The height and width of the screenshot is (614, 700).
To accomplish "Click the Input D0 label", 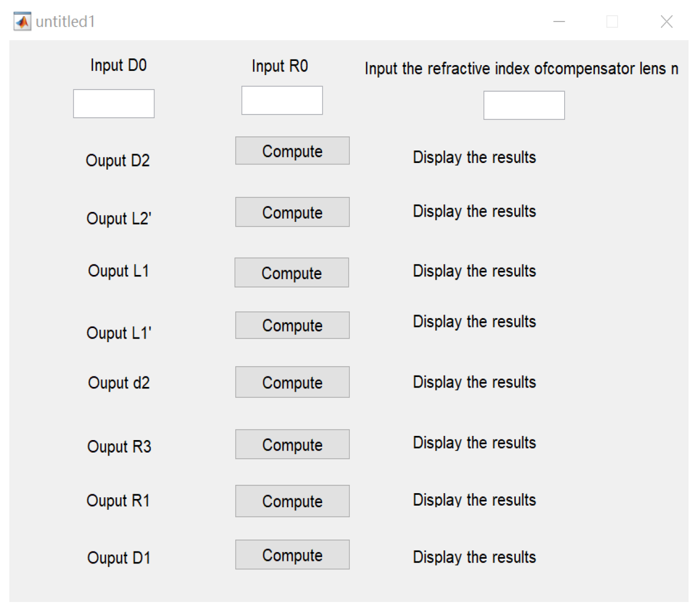I will click(x=119, y=66).
